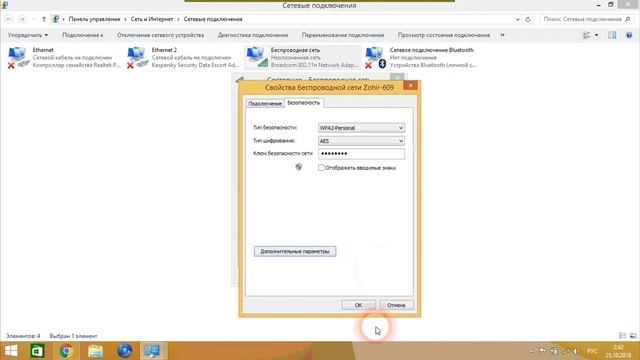640x360 pixels.
Task: Open the Тип безопасности dropdown
Action: coord(362,128)
